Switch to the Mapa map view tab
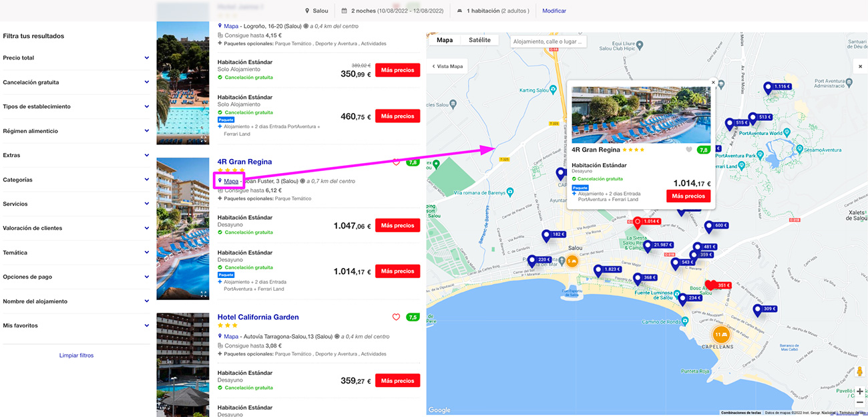 coord(445,40)
